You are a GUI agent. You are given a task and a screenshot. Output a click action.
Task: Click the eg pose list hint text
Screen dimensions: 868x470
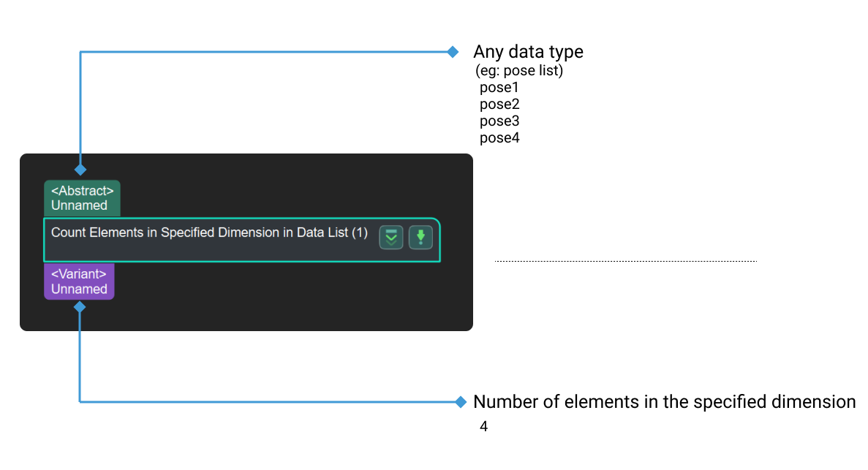click(x=519, y=70)
